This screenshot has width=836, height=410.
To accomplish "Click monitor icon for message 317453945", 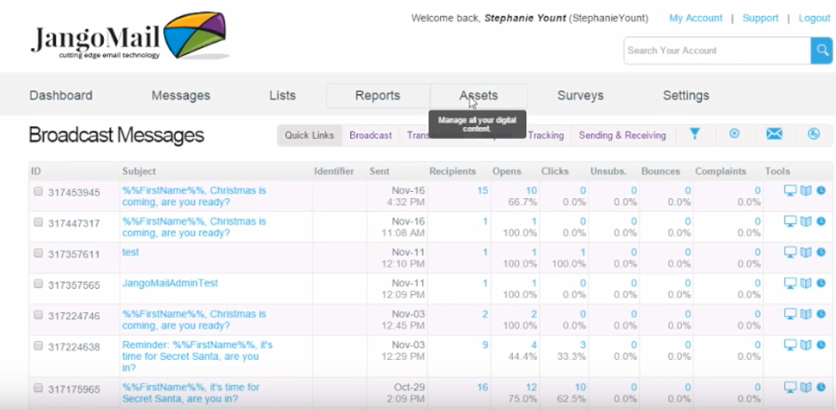I will point(790,191).
